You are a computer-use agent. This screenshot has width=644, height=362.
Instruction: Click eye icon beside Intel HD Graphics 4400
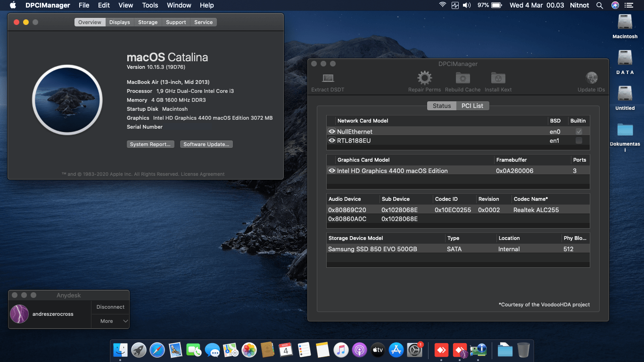click(x=332, y=171)
